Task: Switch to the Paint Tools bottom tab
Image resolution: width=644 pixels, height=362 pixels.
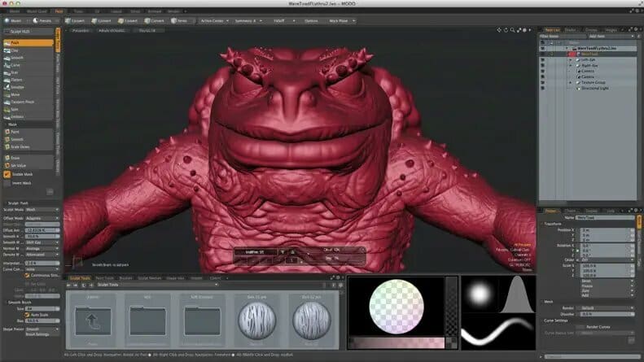Action: (x=104, y=278)
